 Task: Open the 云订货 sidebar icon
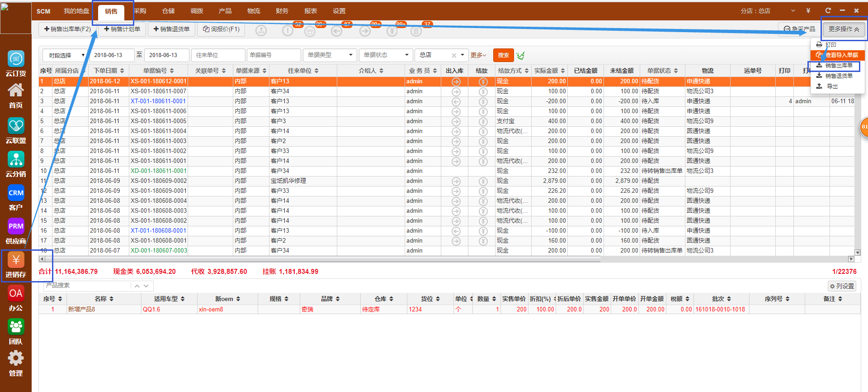(x=16, y=59)
